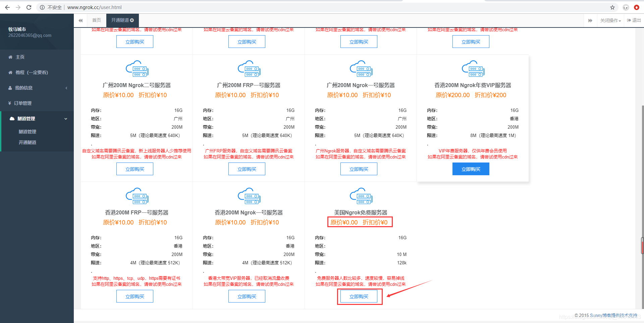Reload the page with refresh icon
644x323 pixels.
[29, 7]
